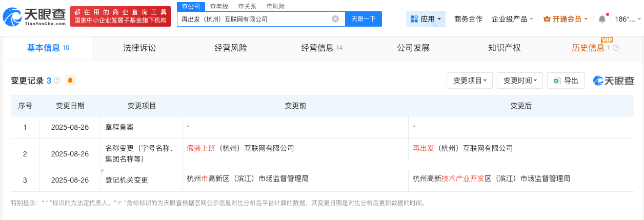
Task: Select the 历史信息 VIP tab
Action: click(x=596, y=48)
